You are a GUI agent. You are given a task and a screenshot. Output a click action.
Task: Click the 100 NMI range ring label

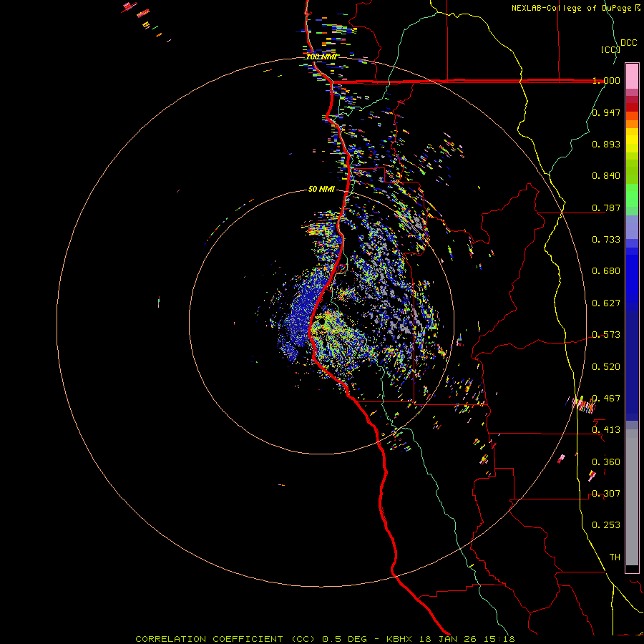(x=321, y=57)
